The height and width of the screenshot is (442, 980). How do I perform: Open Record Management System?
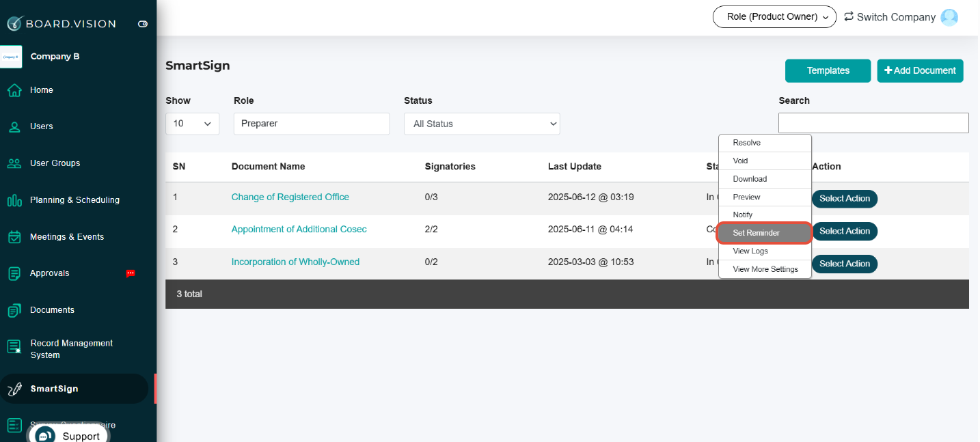(x=72, y=349)
